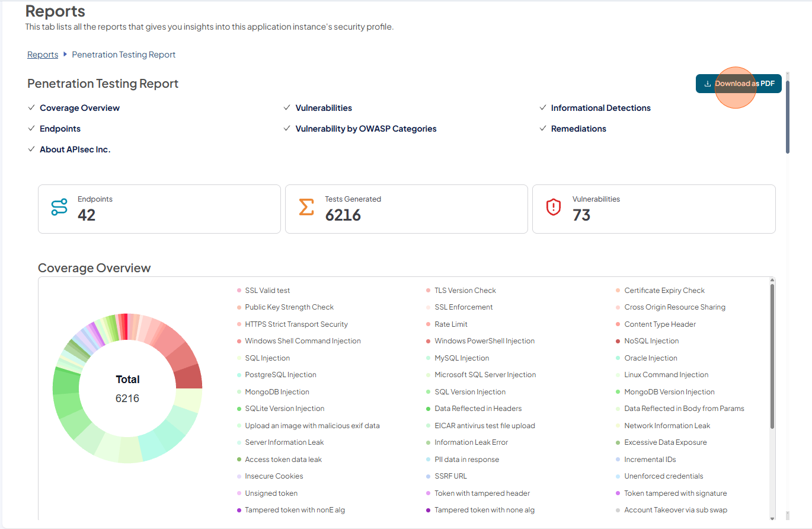Toggle Windows PowerShell Injection in the legend
The height and width of the screenshot is (529, 812).
click(481, 341)
